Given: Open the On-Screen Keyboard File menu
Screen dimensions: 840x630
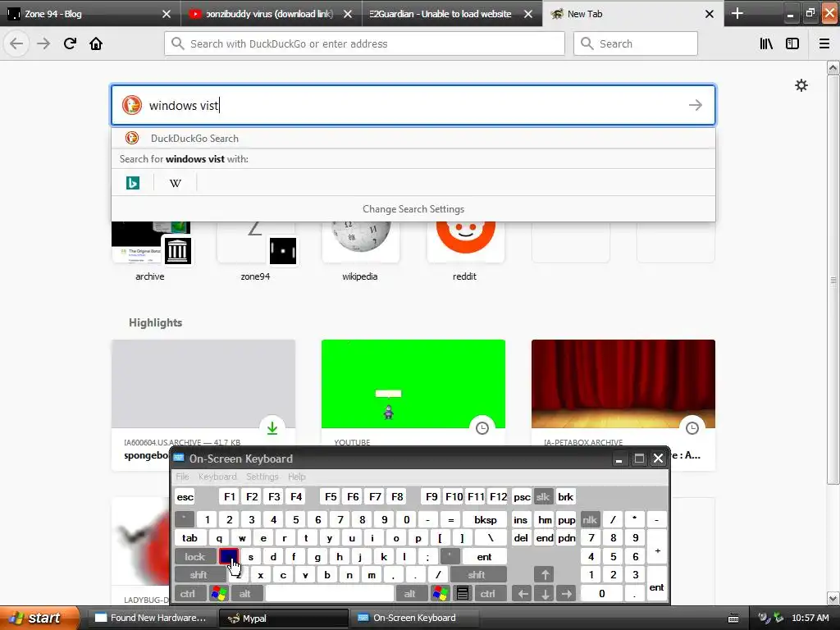Looking at the screenshot, I should (x=182, y=477).
